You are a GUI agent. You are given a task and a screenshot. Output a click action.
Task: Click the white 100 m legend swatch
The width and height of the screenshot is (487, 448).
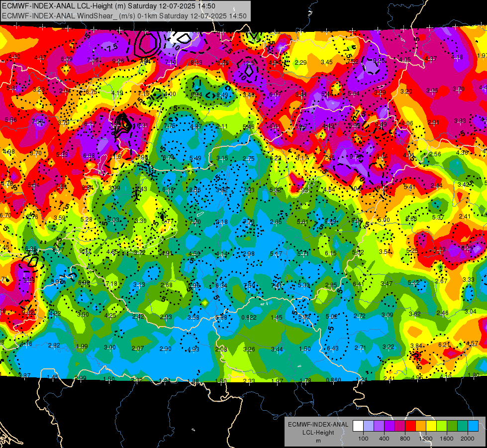point(358,426)
